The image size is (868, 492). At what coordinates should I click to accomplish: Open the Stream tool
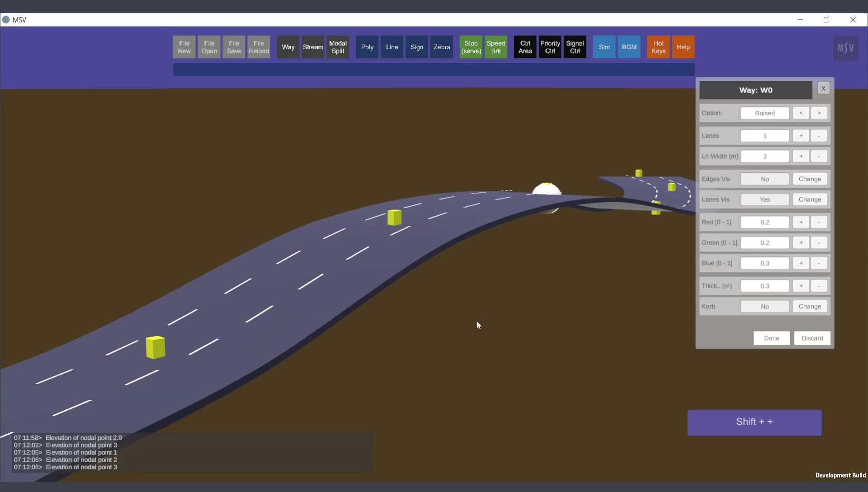pyautogui.click(x=313, y=47)
